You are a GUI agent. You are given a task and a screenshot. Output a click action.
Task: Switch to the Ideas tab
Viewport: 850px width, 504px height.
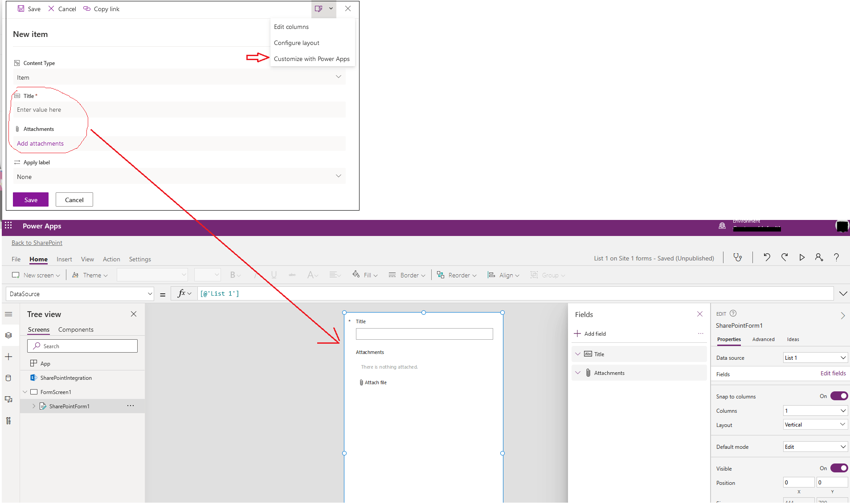(793, 339)
